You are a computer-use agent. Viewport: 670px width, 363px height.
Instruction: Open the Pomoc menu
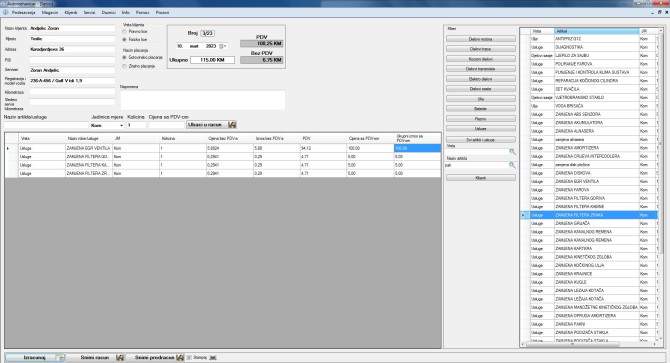pyautogui.click(x=143, y=12)
